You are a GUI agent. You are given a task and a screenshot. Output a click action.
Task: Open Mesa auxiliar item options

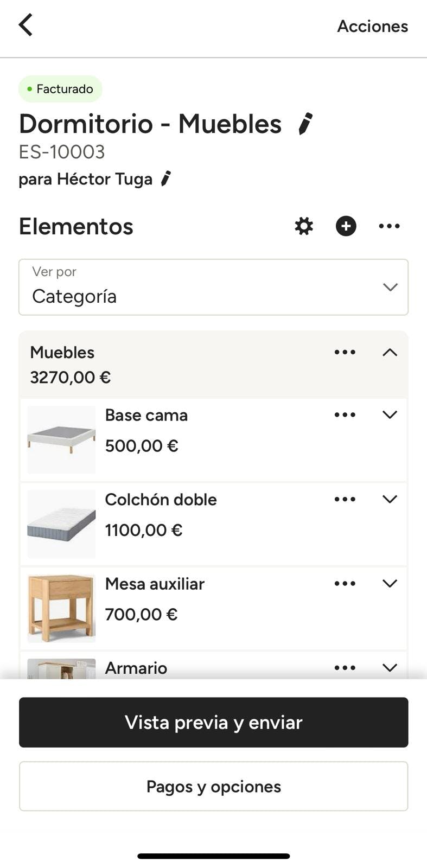click(345, 584)
